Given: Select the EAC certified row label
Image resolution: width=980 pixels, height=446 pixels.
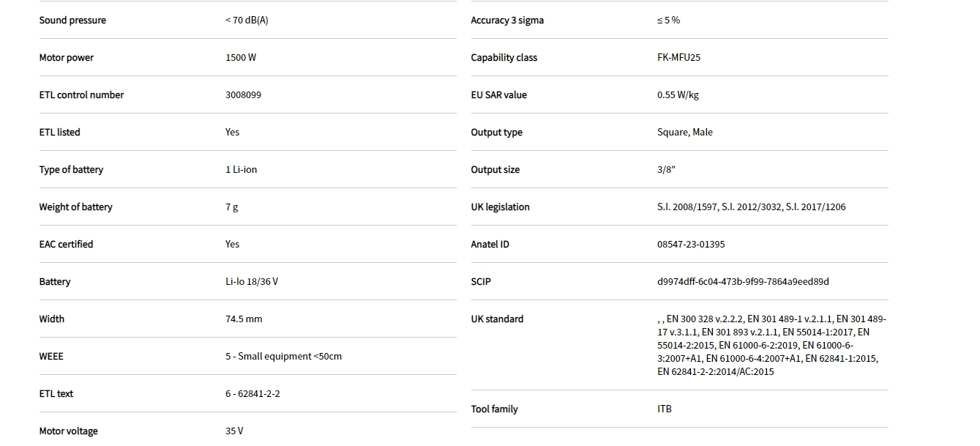Looking at the screenshot, I should [x=66, y=245].
